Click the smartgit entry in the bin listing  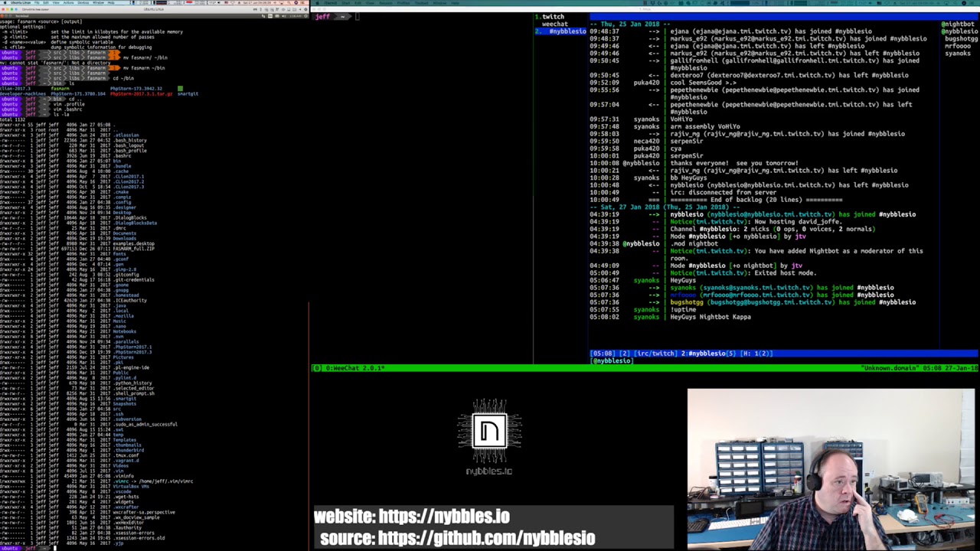tap(188, 94)
